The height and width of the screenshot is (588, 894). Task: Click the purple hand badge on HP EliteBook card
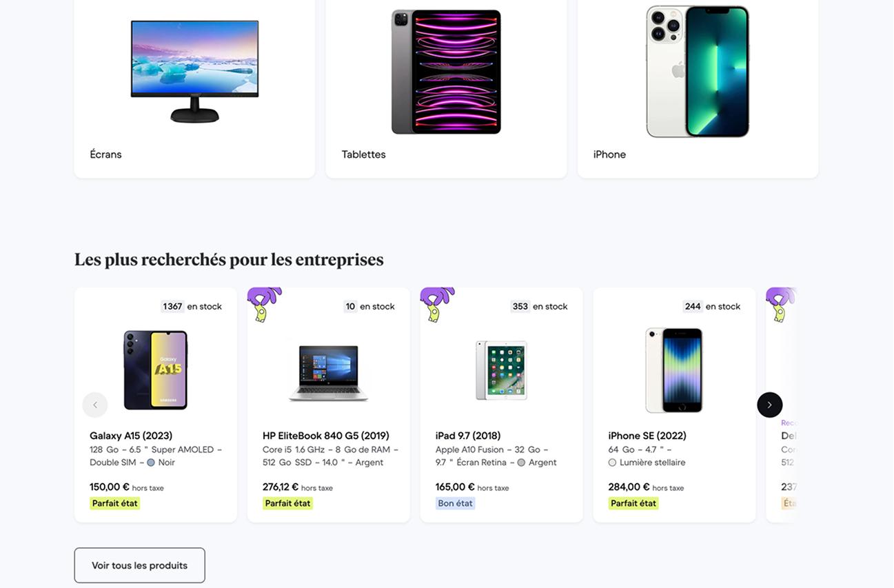pyautogui.click(x=263, y=304)
